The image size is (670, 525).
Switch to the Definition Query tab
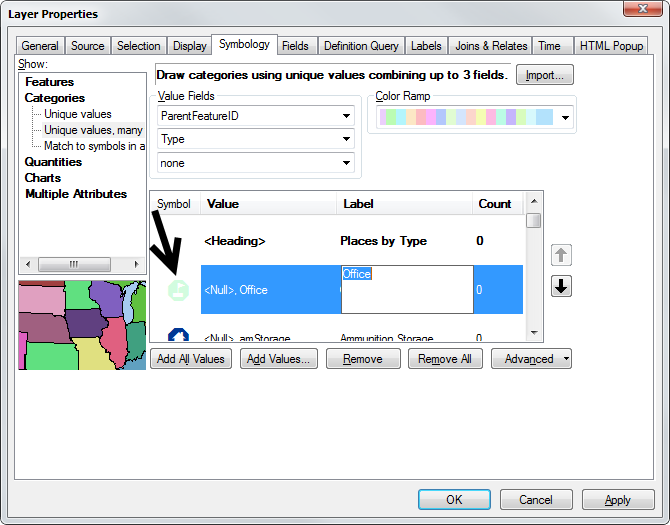[360, 46]
